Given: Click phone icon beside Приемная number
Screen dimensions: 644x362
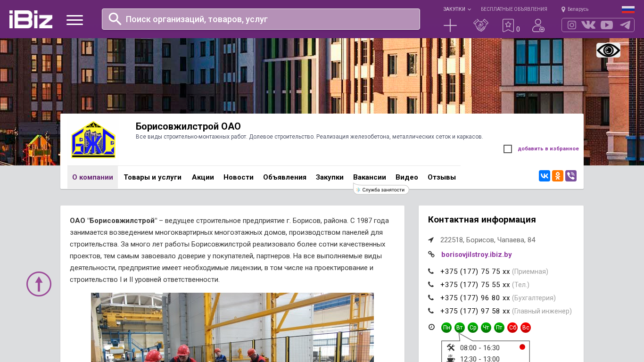Looking at the screenshot, I should point(431,271).
